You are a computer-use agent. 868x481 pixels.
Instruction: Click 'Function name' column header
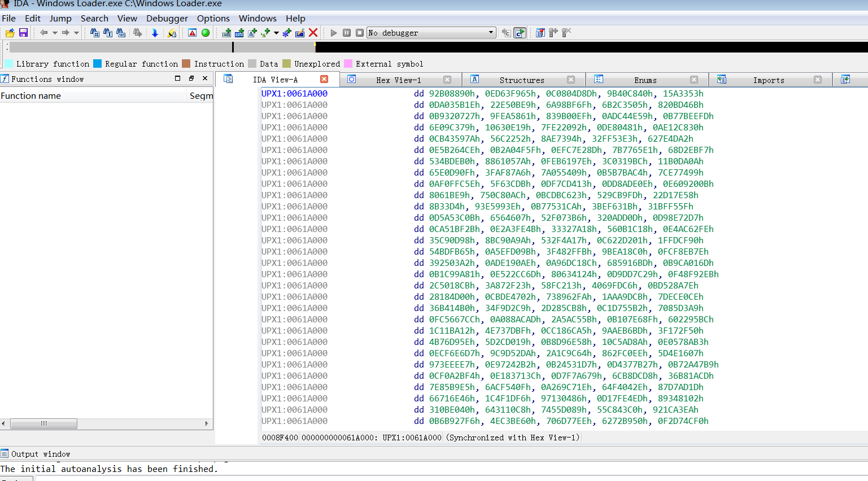coord(93,96)
